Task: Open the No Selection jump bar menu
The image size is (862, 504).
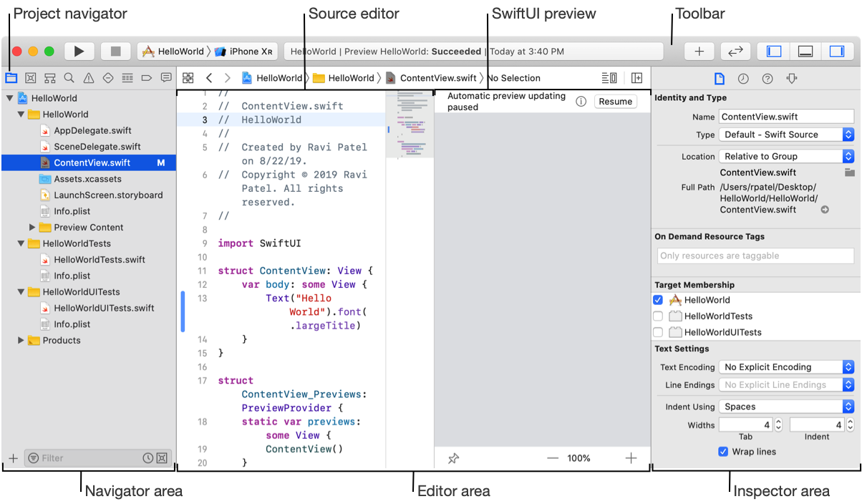Action: click(x=513, y=78)
